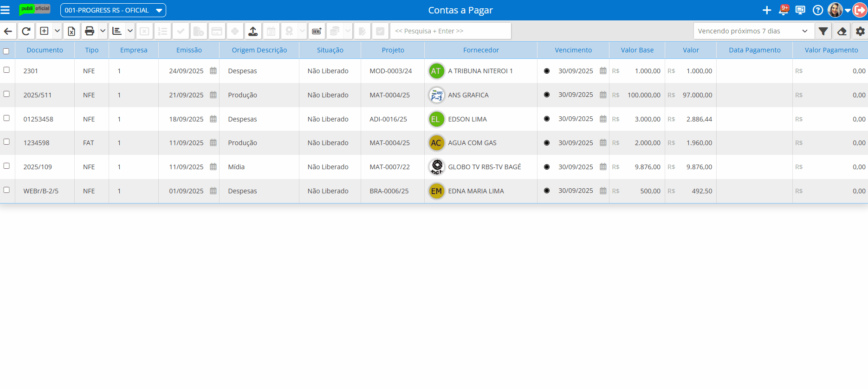Open the GLOBO TV RBS-TV BAGÉ supplier
The image size is (868, 389).
(x=484, y=167)
